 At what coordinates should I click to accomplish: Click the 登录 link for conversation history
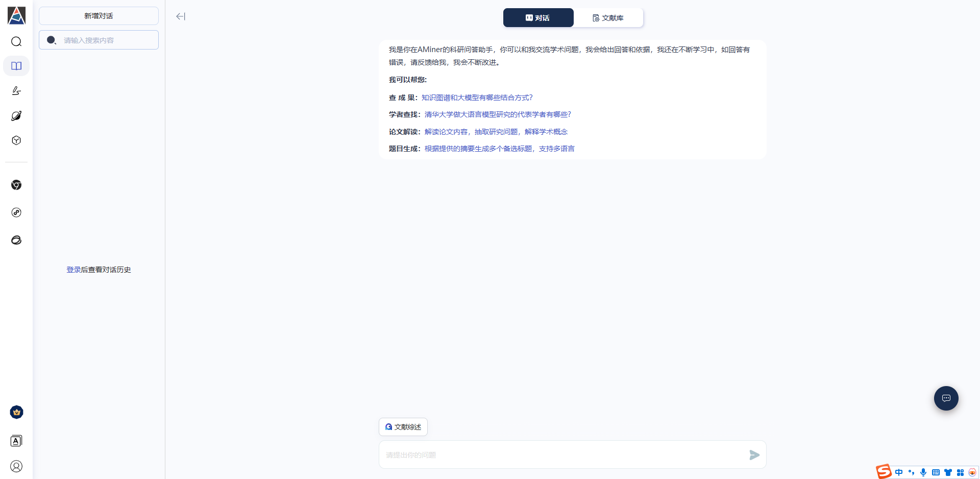click(73, 270)
